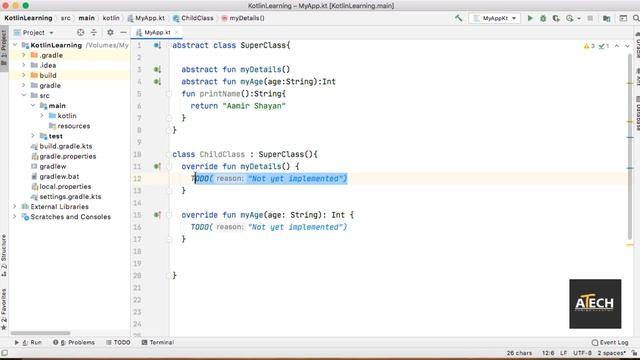This screenshot has width=640, height=360.
Task: Toggle the Favorites side tool window
Action: pos(4,309)
